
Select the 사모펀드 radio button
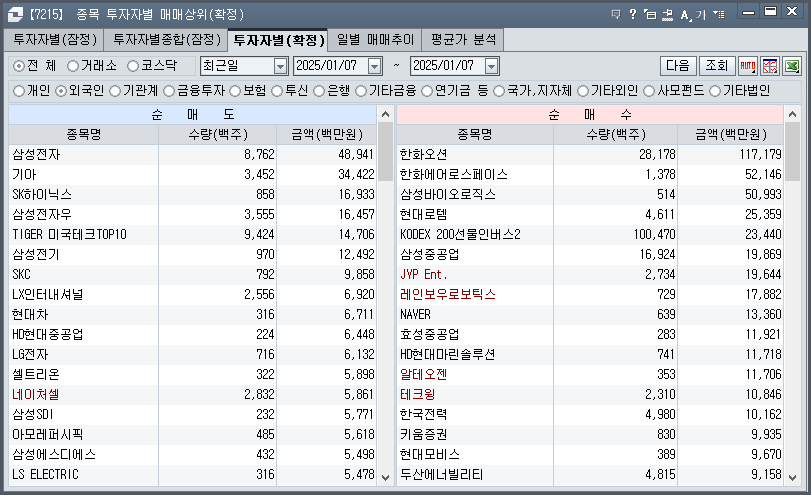(649, 91)
